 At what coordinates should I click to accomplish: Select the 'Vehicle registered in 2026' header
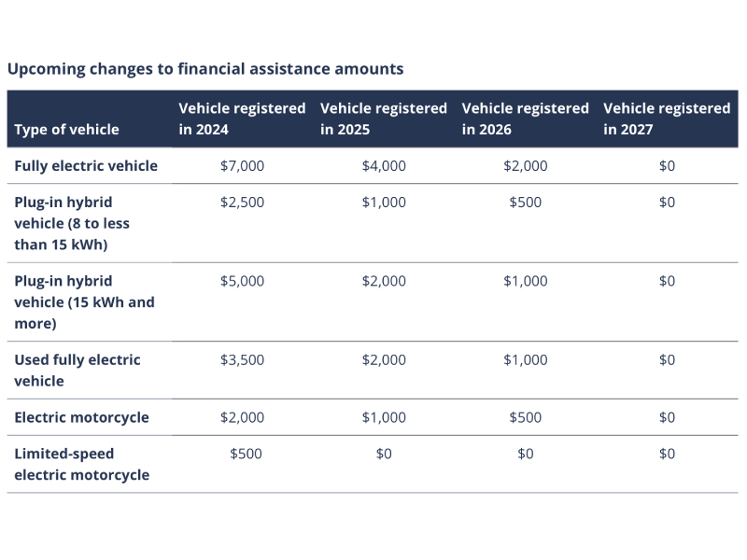point(526,119)
